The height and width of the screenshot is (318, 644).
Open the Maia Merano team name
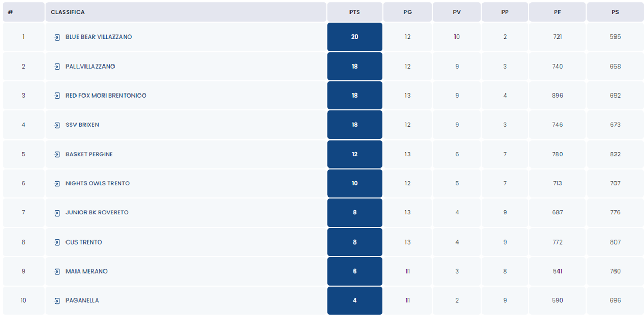click(x=87, y=272)
